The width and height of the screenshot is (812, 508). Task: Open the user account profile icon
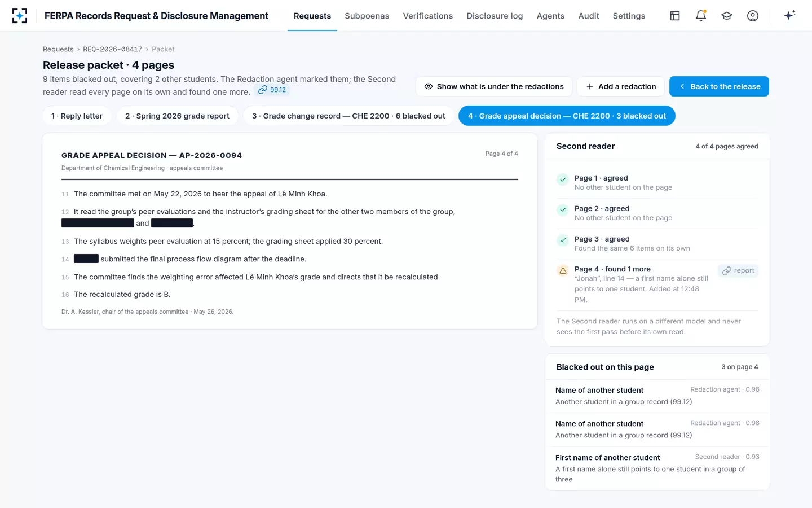tap(753, 16)
